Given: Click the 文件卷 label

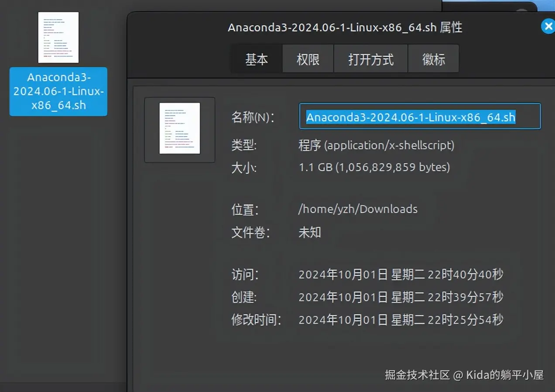Looking at the screenshot, I should 250,233.
